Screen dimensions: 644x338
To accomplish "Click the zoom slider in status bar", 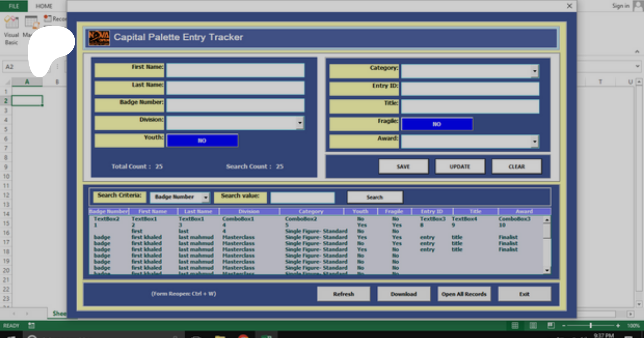I will [591, 325].
